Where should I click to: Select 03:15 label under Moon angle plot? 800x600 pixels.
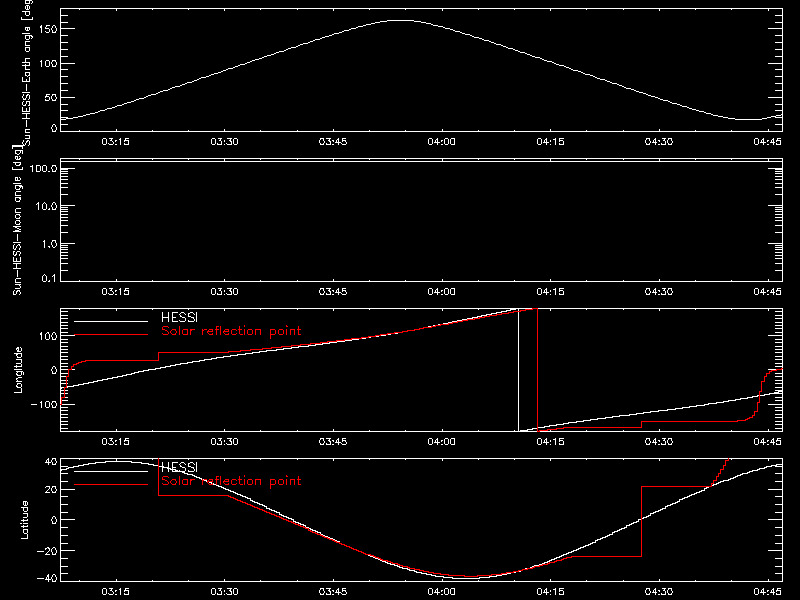pos(115,291)
